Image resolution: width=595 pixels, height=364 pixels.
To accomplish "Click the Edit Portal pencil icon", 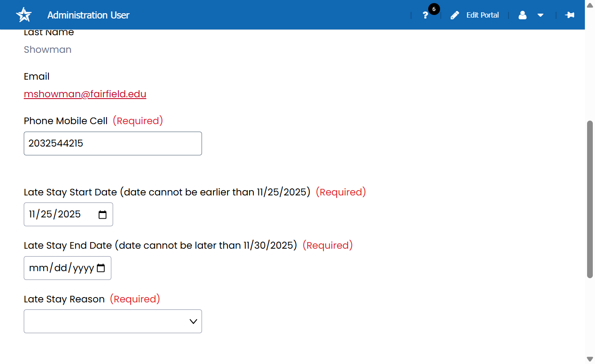I will pyautogui.click(x=455, y=15).
